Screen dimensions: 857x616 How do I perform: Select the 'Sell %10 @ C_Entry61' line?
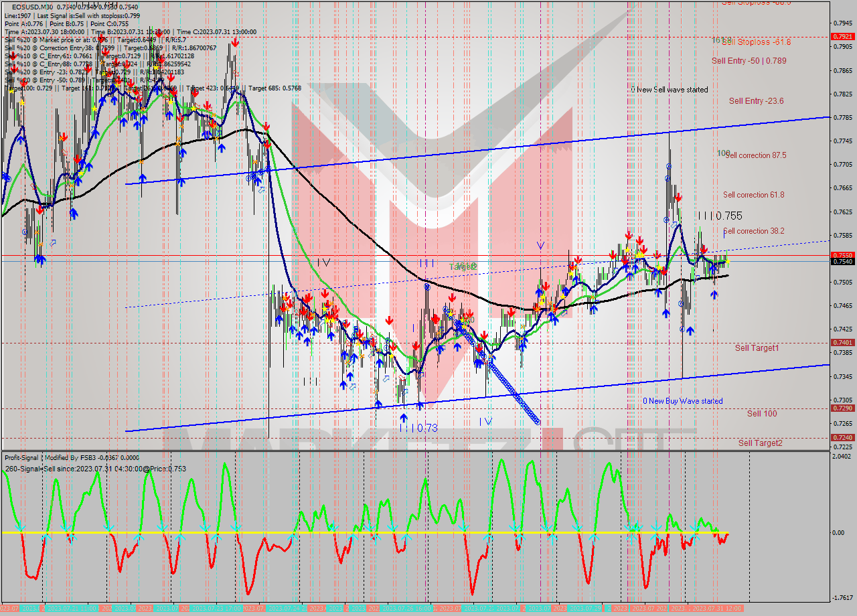click(99, 56)
